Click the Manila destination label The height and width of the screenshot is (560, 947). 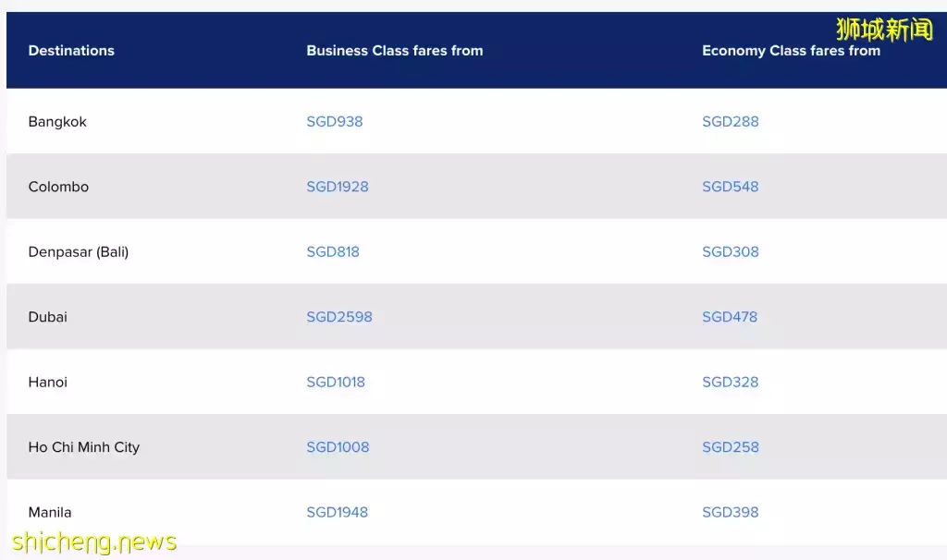(50, 512)
